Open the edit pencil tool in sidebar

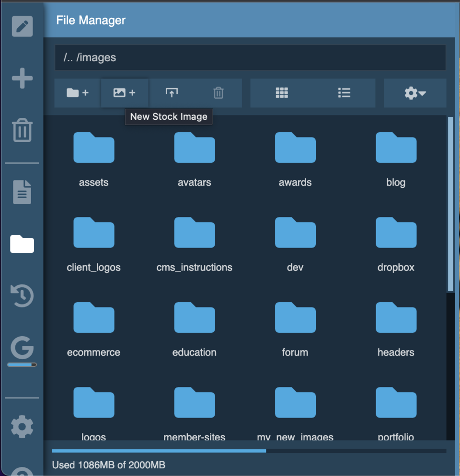(x=22, y=26)
